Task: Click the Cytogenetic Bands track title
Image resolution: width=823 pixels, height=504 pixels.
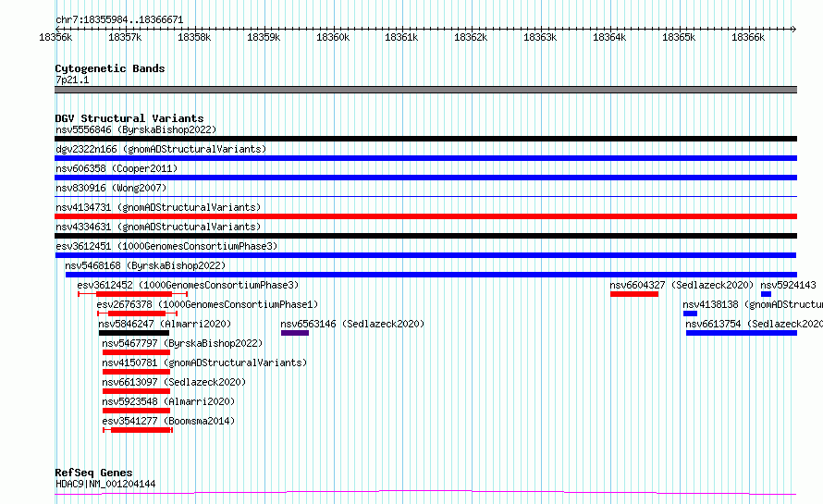Action: [110, 68]
